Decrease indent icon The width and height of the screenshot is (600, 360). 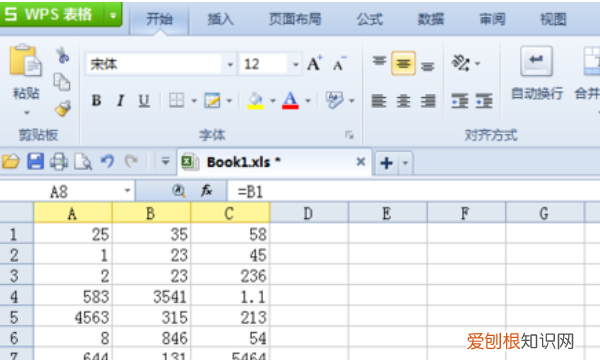pyautogui.click(x=460, y=101)
